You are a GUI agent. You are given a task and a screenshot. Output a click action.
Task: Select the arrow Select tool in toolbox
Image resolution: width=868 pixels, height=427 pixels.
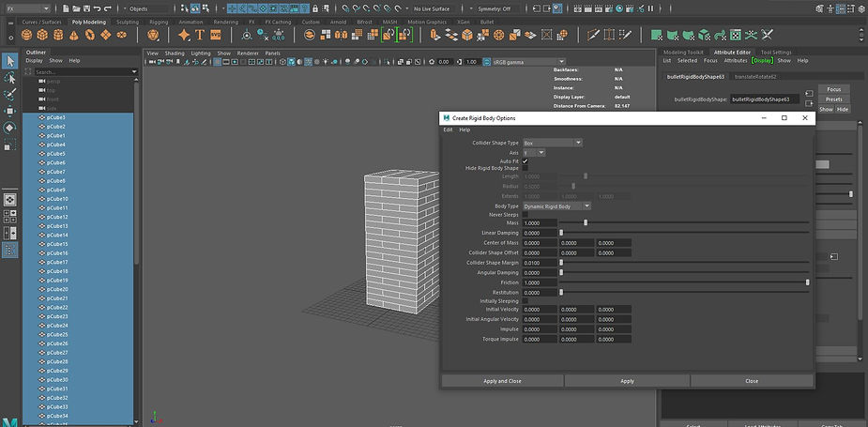click(x=10, y=61)
